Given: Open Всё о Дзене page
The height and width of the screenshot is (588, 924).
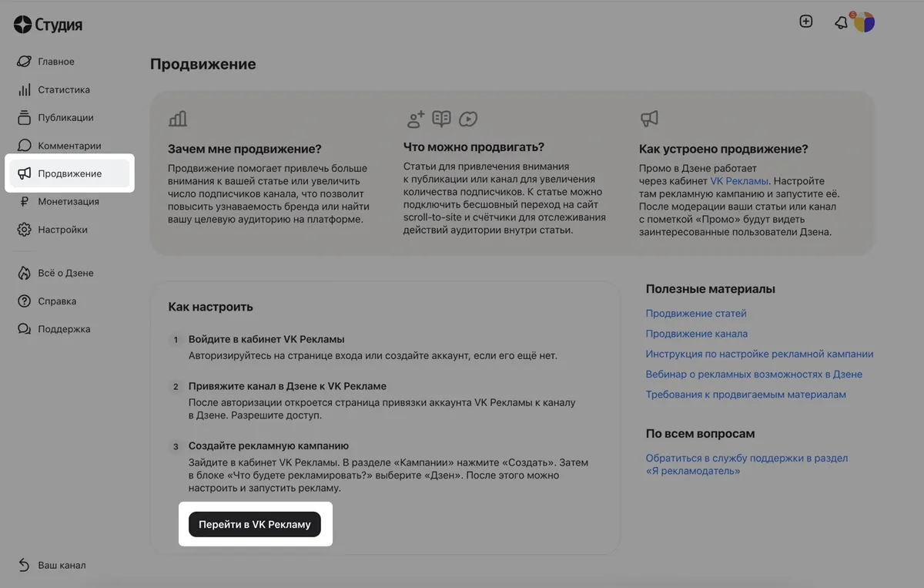Looking at the screenshot, I should tap(65, 273).
